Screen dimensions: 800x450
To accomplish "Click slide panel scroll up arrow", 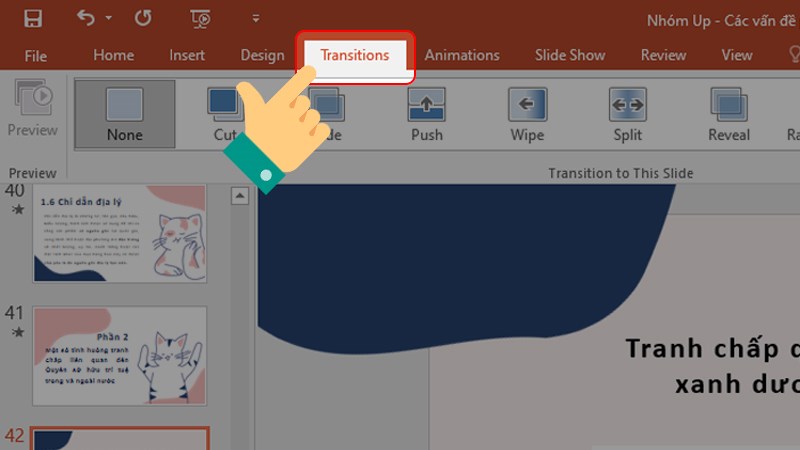I will click(240, 197).
